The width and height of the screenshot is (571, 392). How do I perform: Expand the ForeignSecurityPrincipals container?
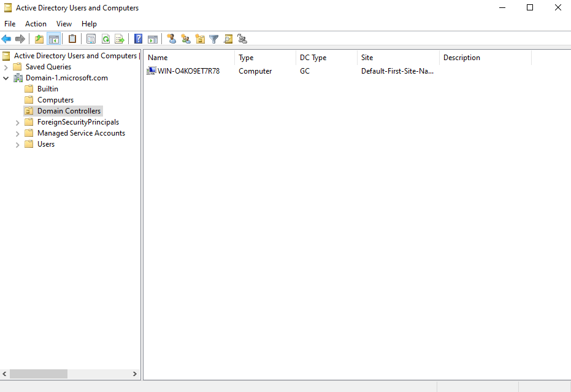pos(17,121)
